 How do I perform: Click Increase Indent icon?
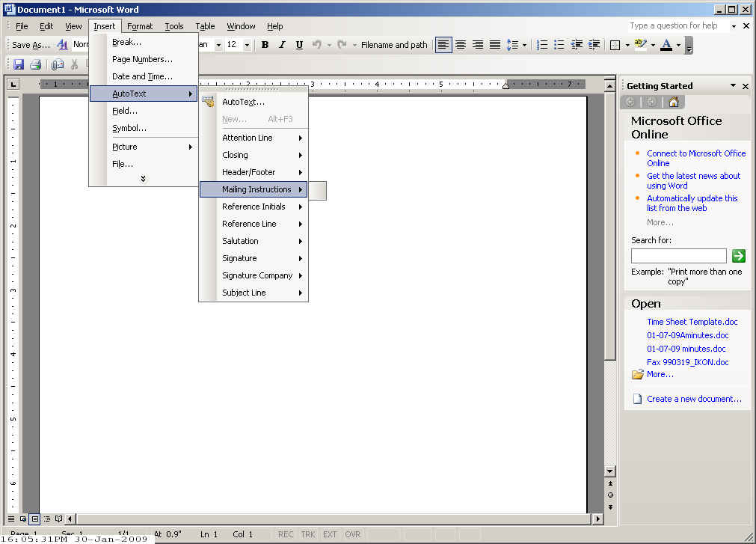[x=594, y=45]
